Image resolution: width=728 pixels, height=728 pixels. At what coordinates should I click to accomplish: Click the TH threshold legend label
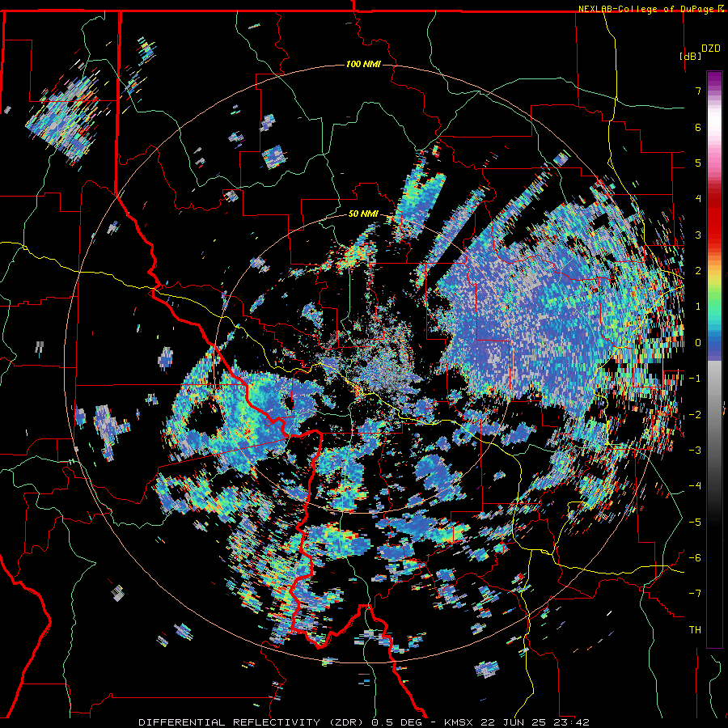[695, 630]
